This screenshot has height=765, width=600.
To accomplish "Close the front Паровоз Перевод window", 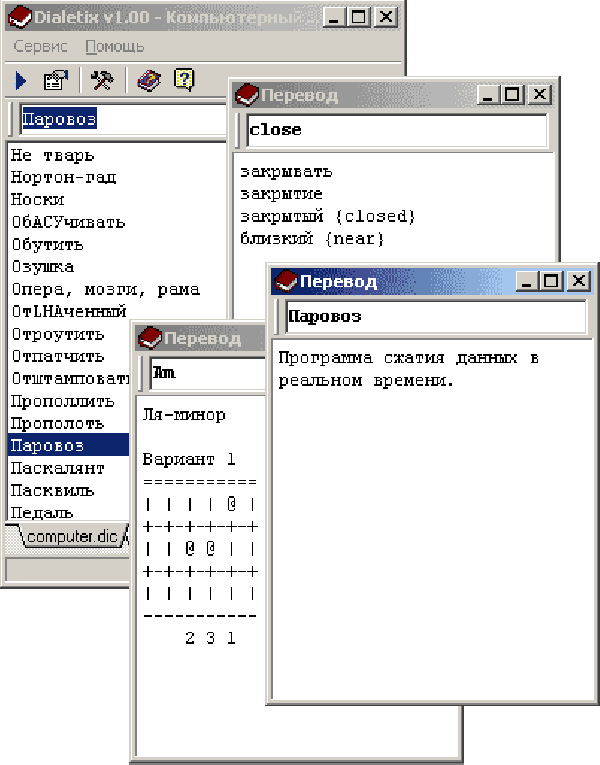I will [x=579, y=281].
